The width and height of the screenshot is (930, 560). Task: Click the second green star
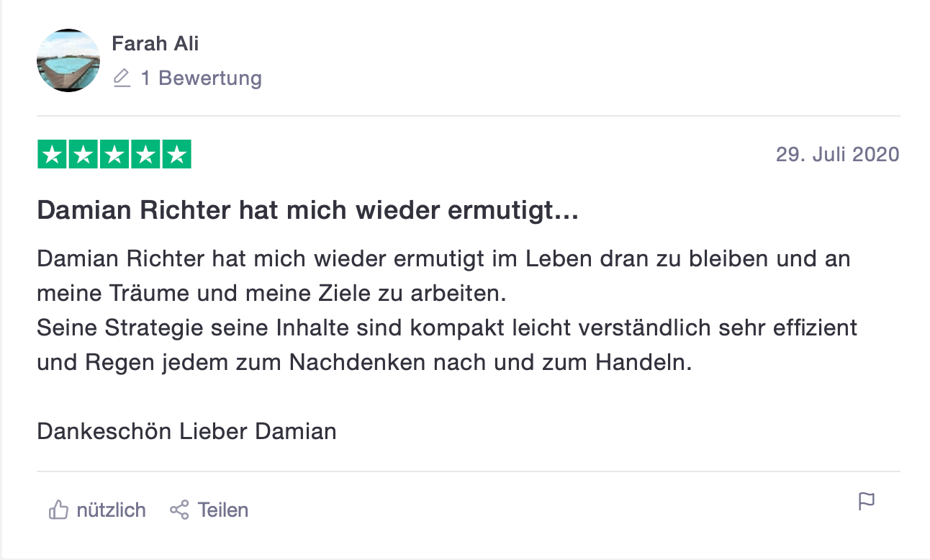(x=83, y=155)
